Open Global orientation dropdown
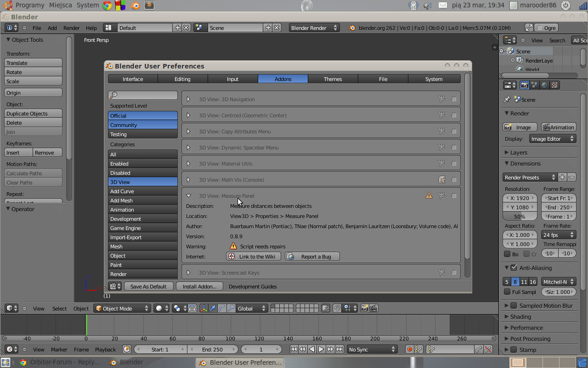This screenshot has height=368, width=588. click(x=252, y=308)
